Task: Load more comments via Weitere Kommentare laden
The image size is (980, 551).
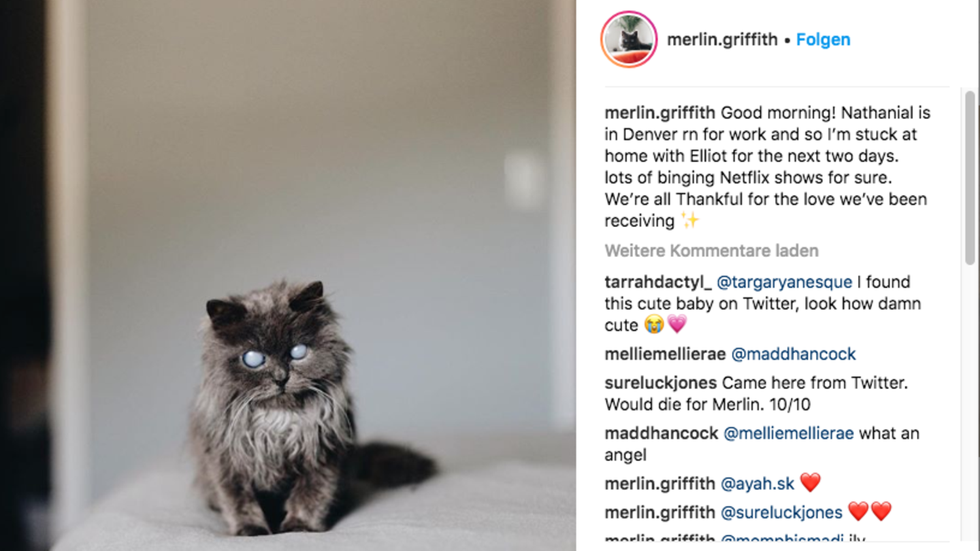Action: pyautogui.click(x=711, y=250)
